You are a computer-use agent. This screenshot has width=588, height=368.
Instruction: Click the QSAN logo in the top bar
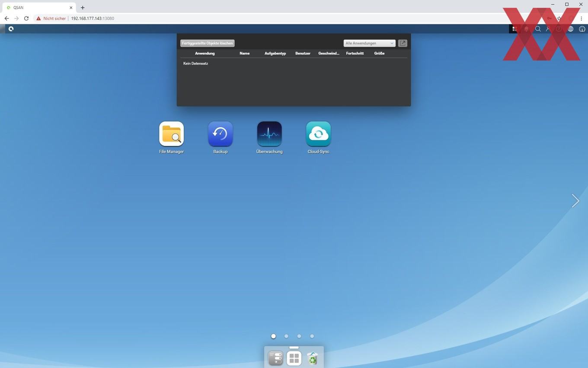pyautogui.click(x=11, y=29)
